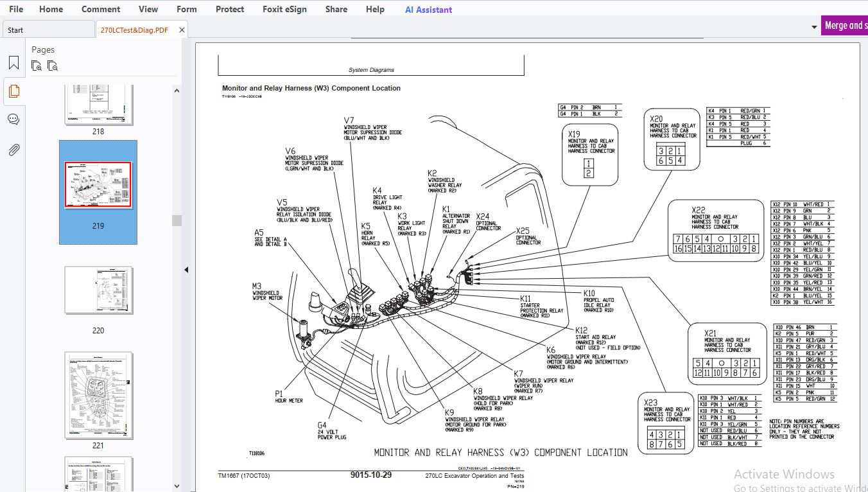Open the Share ribbon tab
Viewport: 868px width, 492px height.
click(x=336, y=9)
